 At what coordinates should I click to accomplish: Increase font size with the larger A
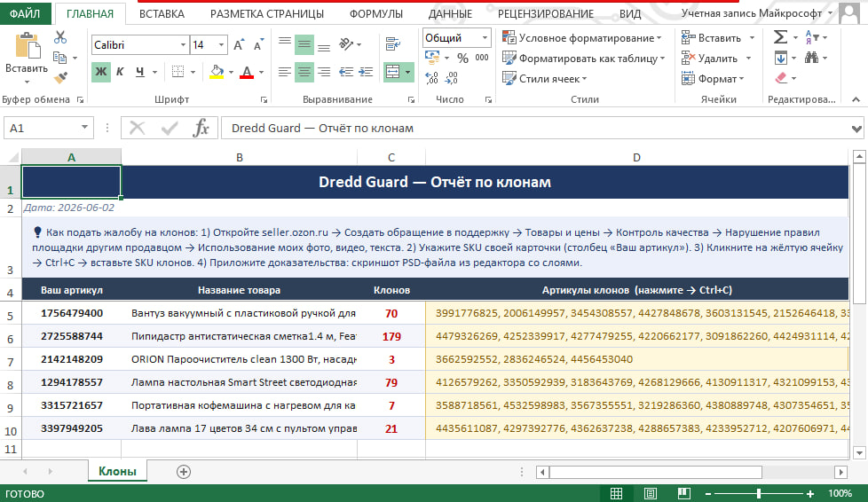(x=239, y=45)
